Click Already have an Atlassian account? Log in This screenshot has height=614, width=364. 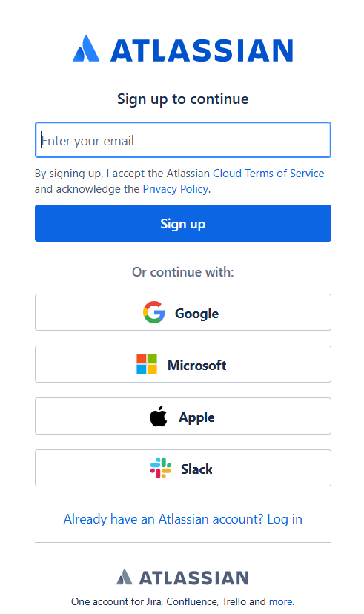click(183, 519)
